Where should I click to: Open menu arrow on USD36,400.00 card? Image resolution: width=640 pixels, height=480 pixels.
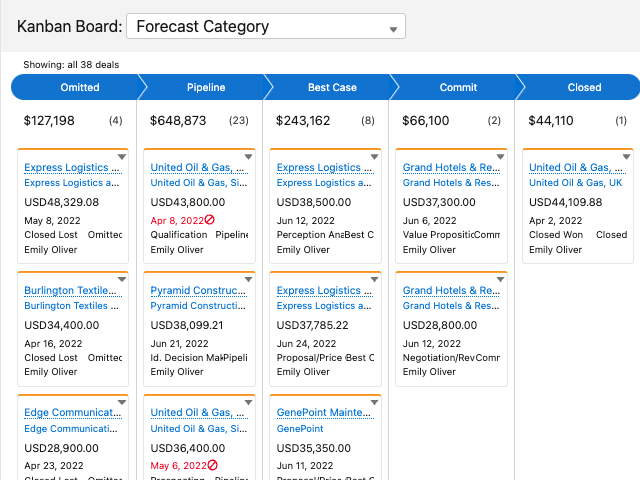(x=248, y=402)
